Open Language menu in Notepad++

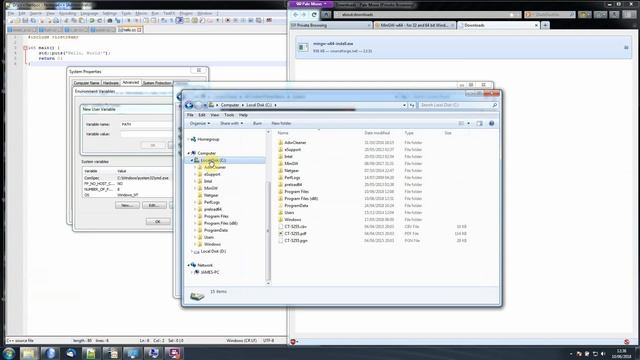click(x=89, y=13)
